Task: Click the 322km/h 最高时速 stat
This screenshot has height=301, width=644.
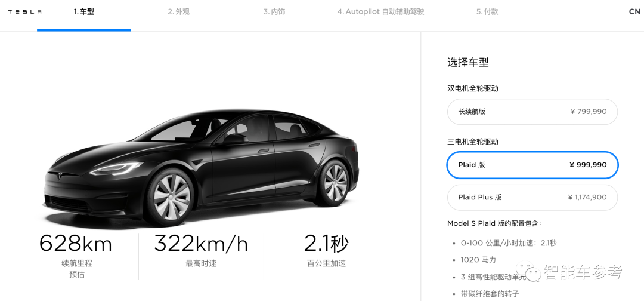Action: pos(201,250)
